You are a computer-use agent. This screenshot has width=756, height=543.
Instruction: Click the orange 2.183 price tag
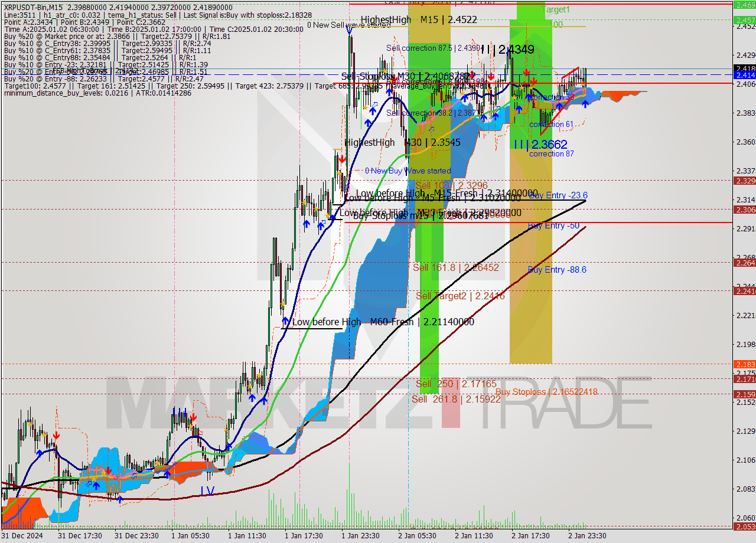tap(744, 364)
